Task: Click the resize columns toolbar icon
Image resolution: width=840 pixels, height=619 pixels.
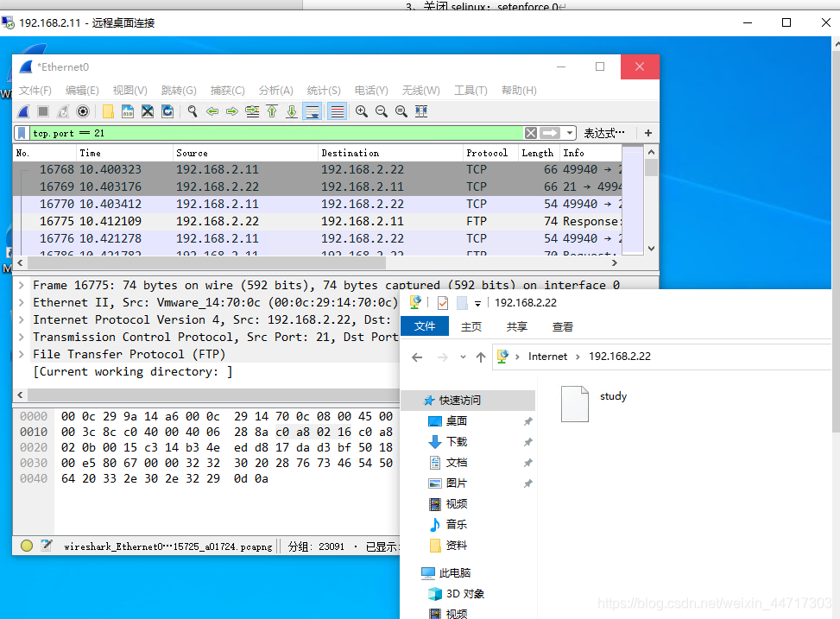Action: (421, 111)
